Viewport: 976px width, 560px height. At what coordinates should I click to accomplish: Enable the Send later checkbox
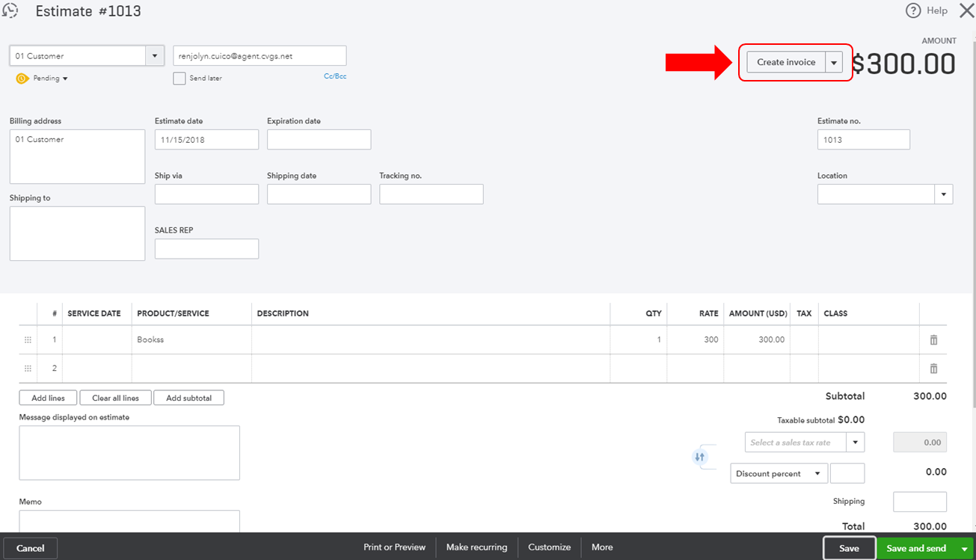tap(179, 78)
